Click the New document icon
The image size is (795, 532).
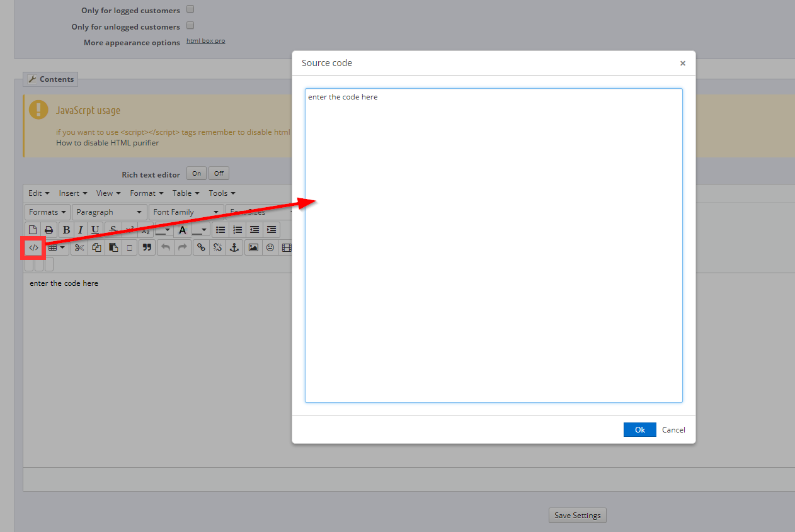[33, 230]
